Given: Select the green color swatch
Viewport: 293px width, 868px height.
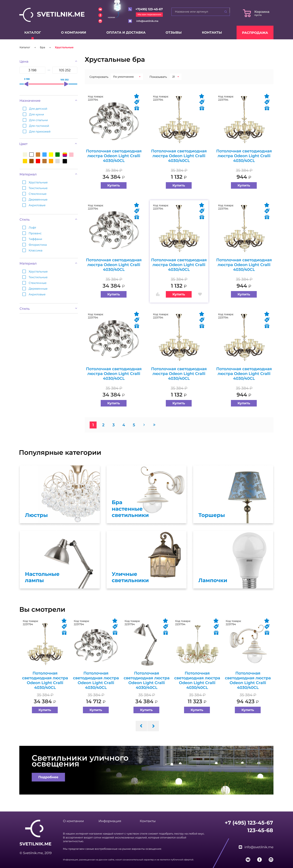Looking at the screenshot, I should click(58, 155).
